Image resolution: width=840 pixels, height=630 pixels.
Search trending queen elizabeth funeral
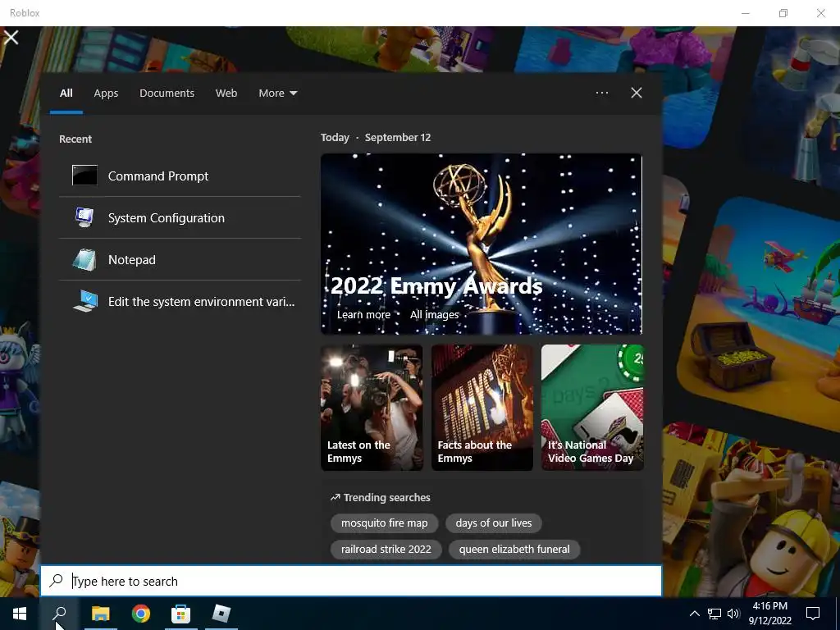coord(514,549)
